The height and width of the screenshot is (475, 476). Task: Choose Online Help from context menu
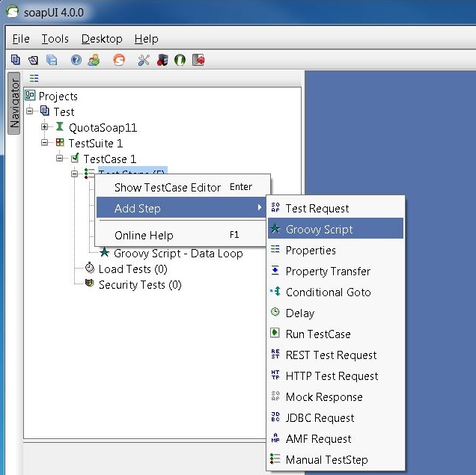pos(183,235)
